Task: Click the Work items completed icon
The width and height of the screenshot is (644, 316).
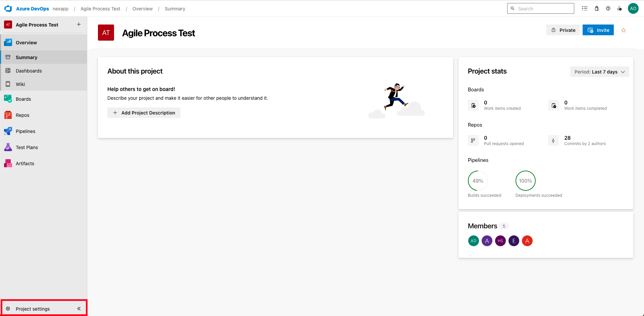Action: (553, 105)
